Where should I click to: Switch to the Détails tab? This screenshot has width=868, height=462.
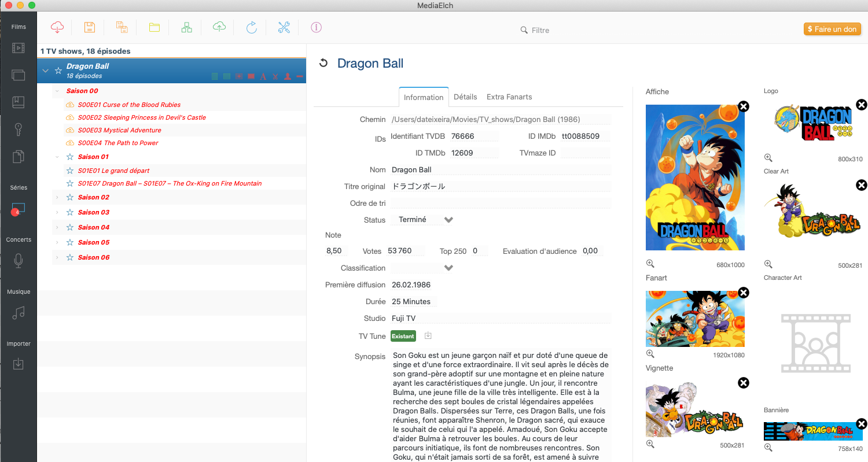click(x=465, y=97)
